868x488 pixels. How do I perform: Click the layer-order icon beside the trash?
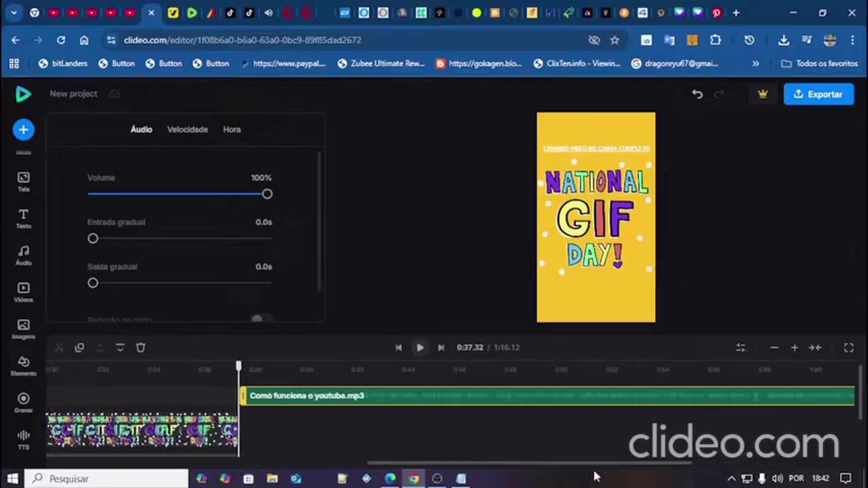click(x=120, y=348)
